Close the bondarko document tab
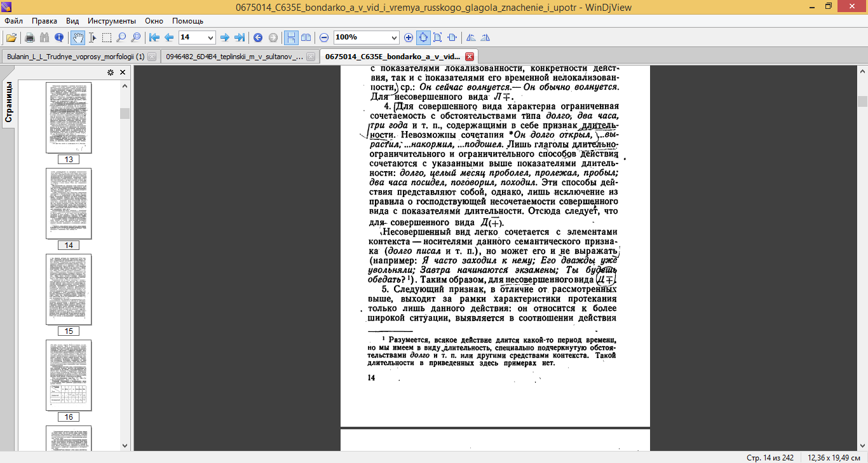This screenshot has width=868, height=463. click(x=470, y=57)
